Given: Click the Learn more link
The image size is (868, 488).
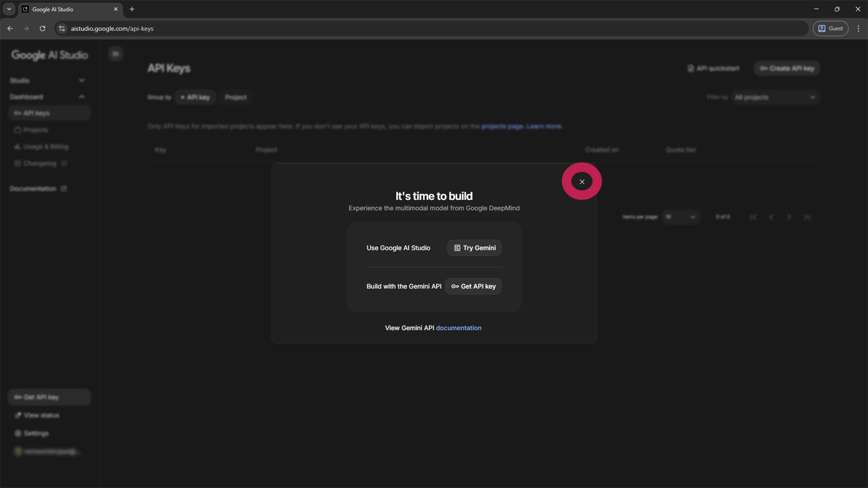Looking at the screenshot, I should [x=544, y=127].
